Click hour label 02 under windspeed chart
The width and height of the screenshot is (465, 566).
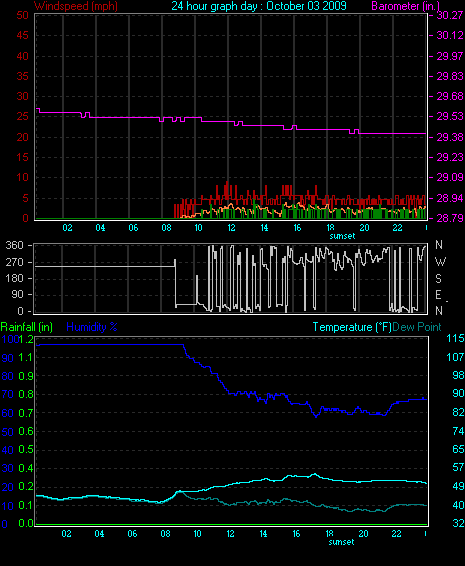pos(67,228)
